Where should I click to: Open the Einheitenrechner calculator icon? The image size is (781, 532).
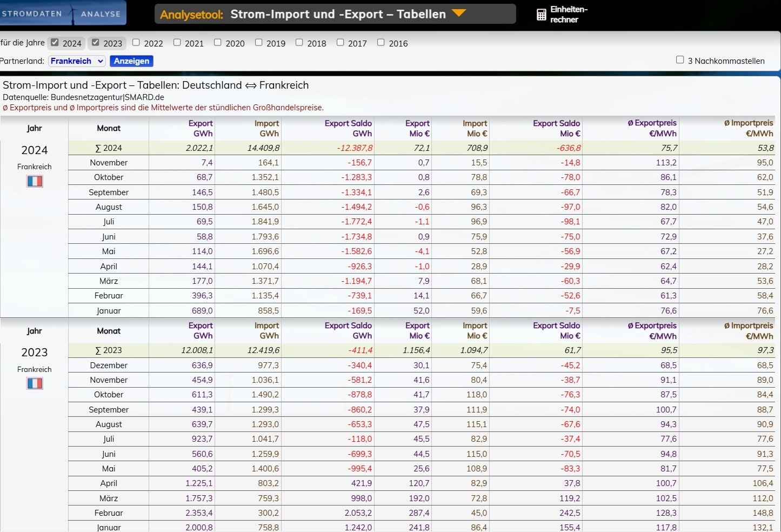pyautogui.click(x=541, y=15)
